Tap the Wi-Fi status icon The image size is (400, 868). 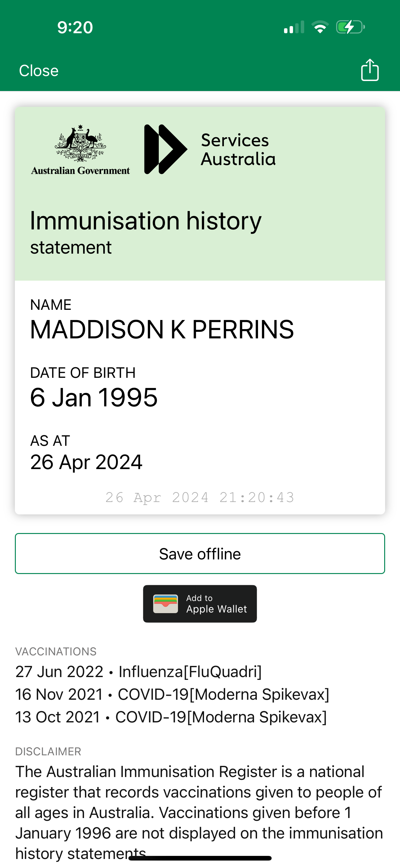click(320, 27)
